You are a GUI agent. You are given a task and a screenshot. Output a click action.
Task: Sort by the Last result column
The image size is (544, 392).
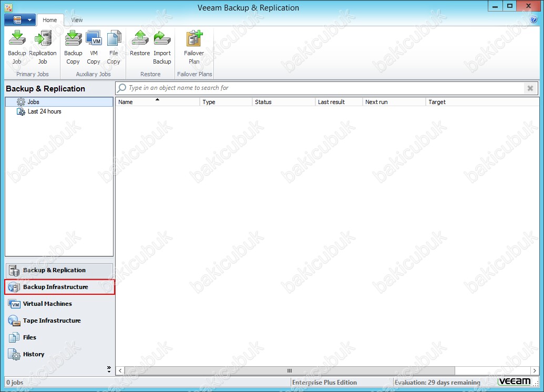pyautogui.click(x=338, y=102)
